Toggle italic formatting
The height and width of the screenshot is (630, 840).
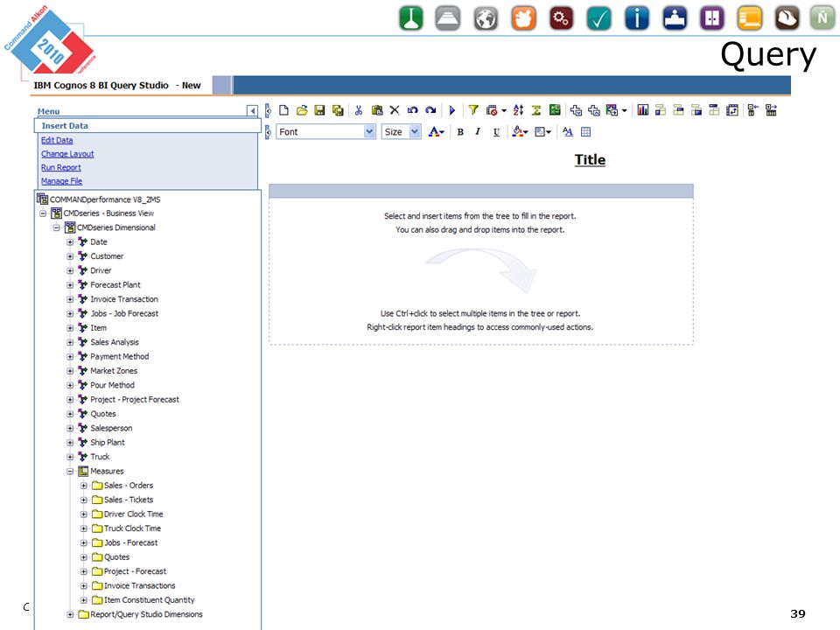pos(478,132)
